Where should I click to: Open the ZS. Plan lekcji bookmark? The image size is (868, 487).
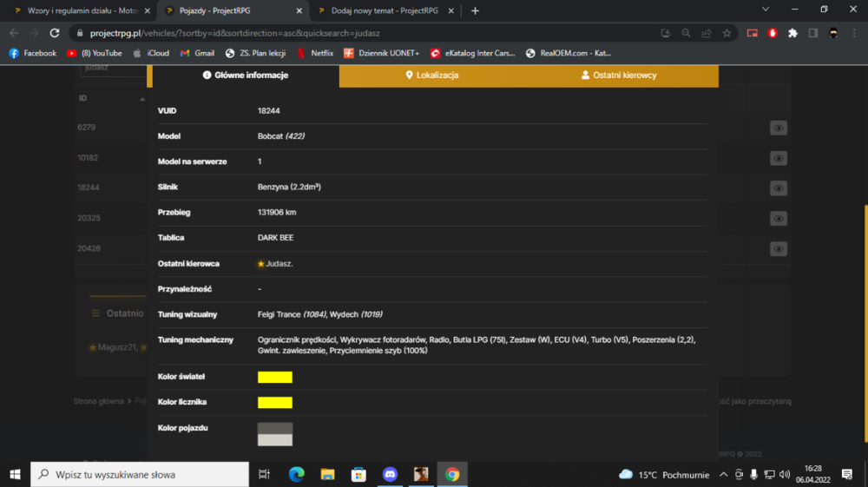point(255,53)
